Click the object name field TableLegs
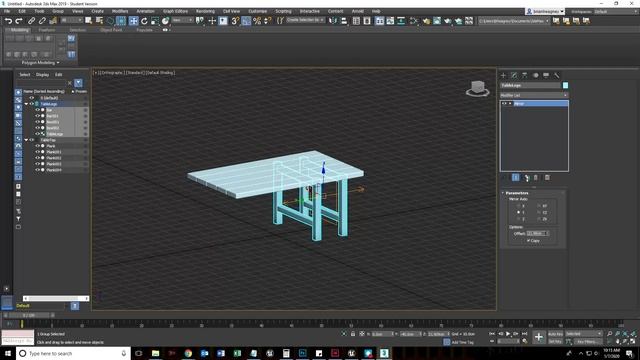 tap(530, 85)
